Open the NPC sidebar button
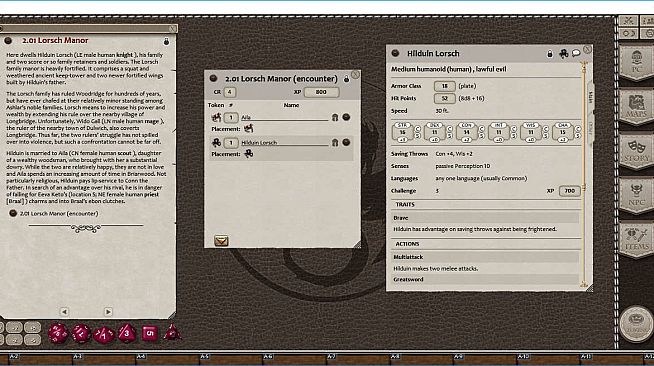This screenshot has height=366, width=654. (636, 196)
